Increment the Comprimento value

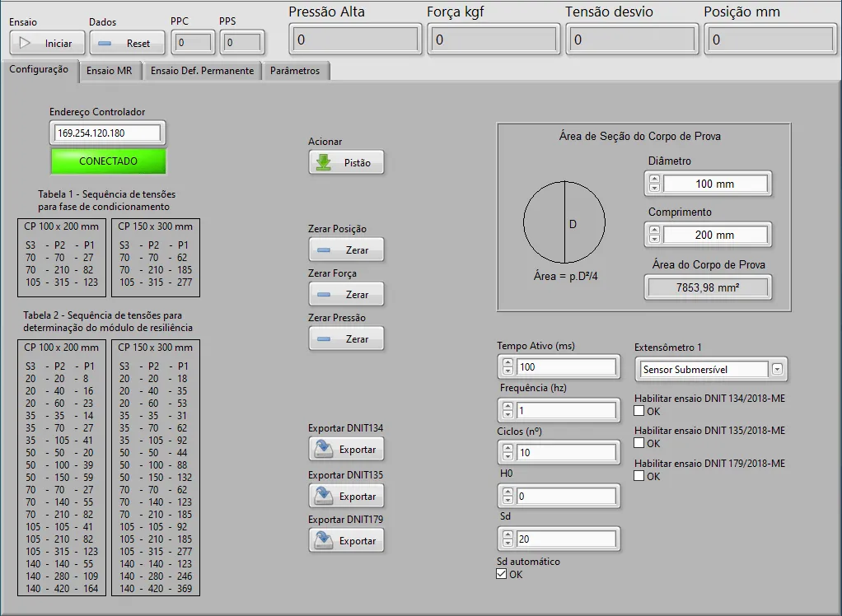[x=654, y=231]
